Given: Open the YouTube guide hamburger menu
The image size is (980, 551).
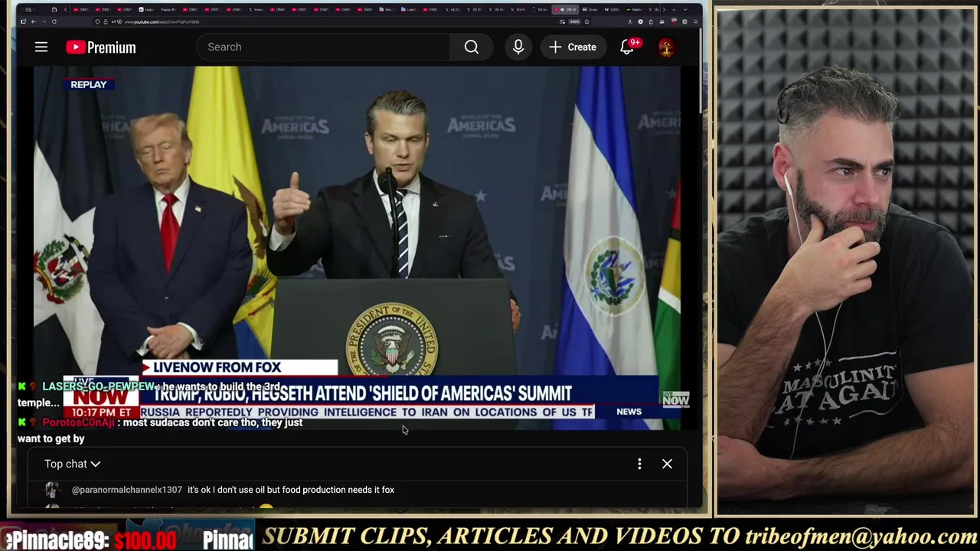Looking at the screenshot, I should tap(41, 47).
